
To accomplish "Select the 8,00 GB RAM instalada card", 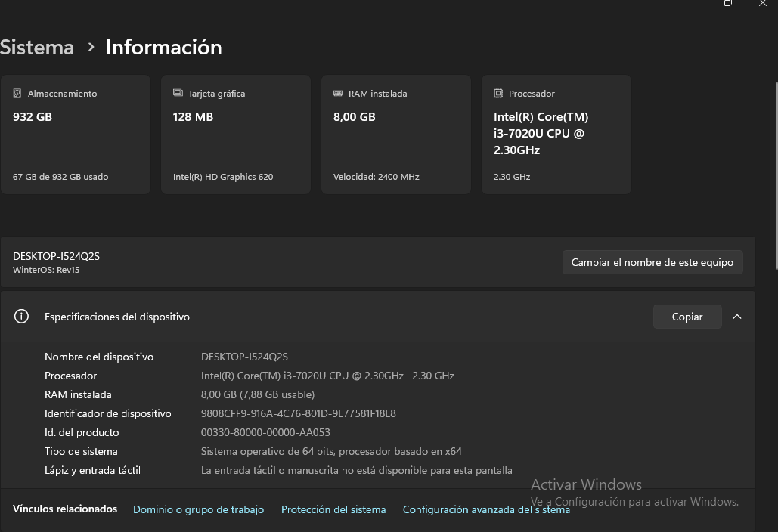I will pos(396,135).
